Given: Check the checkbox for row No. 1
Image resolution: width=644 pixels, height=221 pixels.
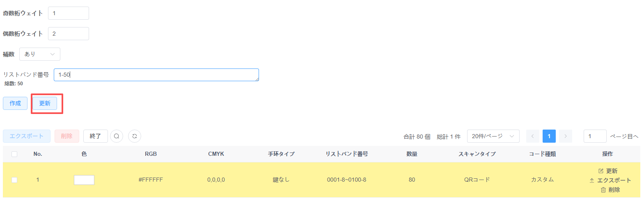Looking at the screenshot, I should 14,180.
